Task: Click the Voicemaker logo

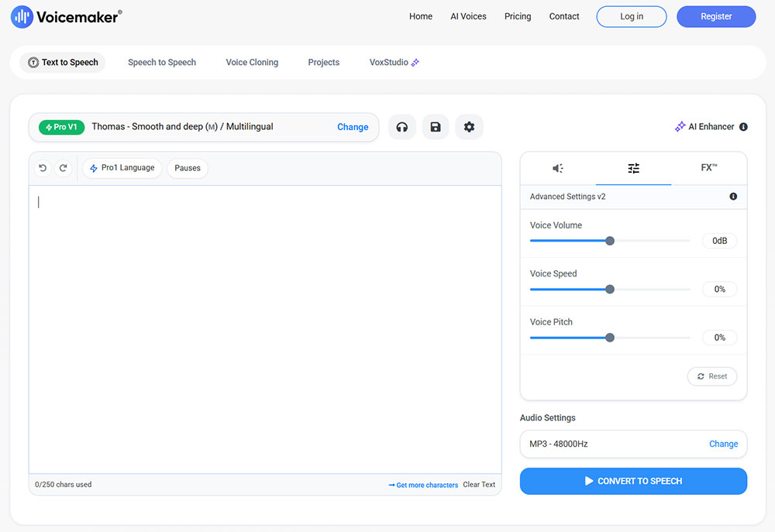Action: [66, 17]
